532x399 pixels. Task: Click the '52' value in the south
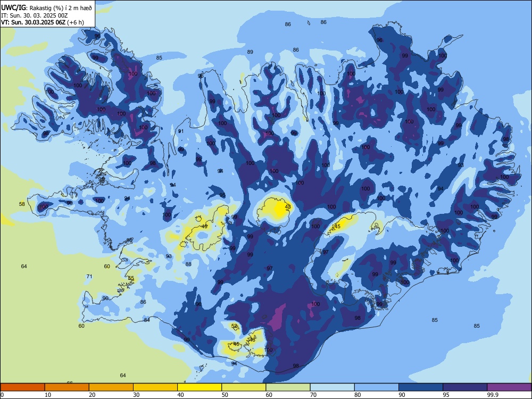[x=234, y=326]
